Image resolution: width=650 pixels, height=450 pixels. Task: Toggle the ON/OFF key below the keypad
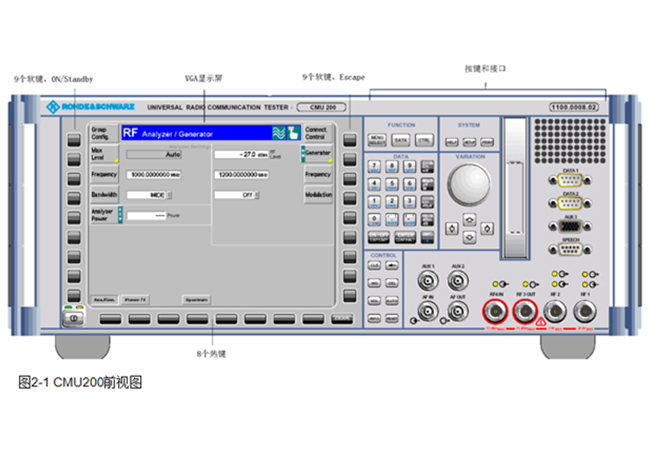378,237
